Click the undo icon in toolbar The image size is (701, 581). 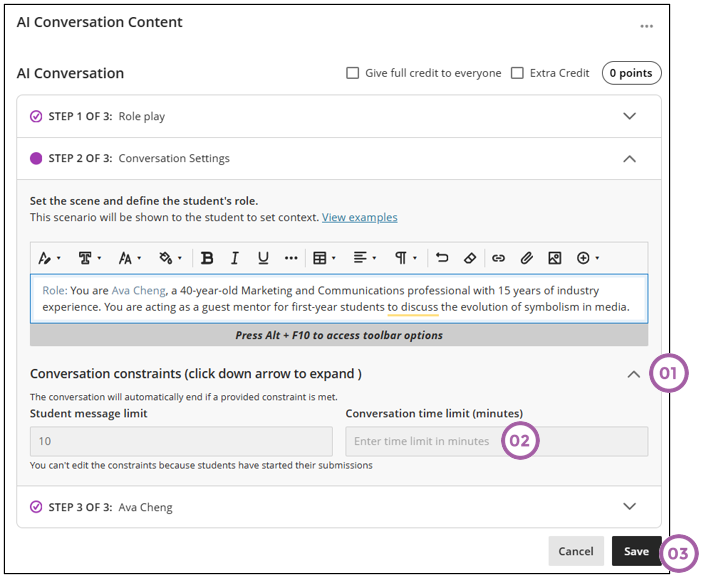(442, 258)
